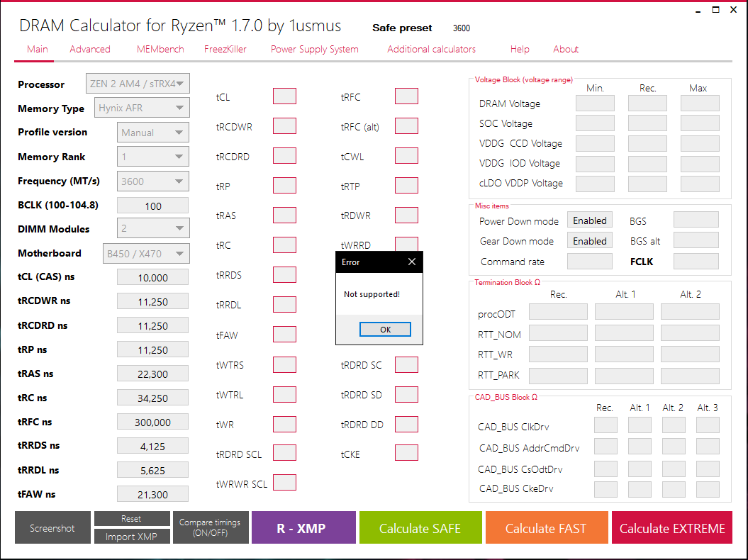Image resolution: width=748 pixels, height=560 pixels.
Task: Open Frequency (MT/s) dropdown
Action: pyautogui.click(x=152, y=181)
